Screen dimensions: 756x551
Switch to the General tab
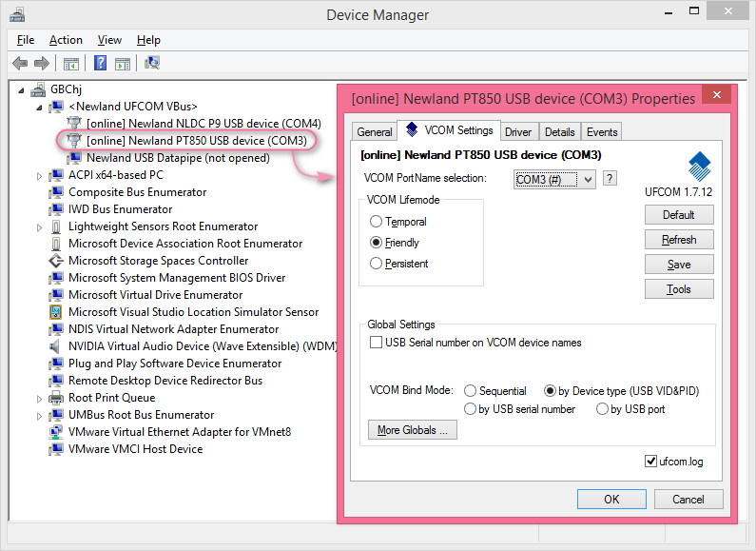375,131
